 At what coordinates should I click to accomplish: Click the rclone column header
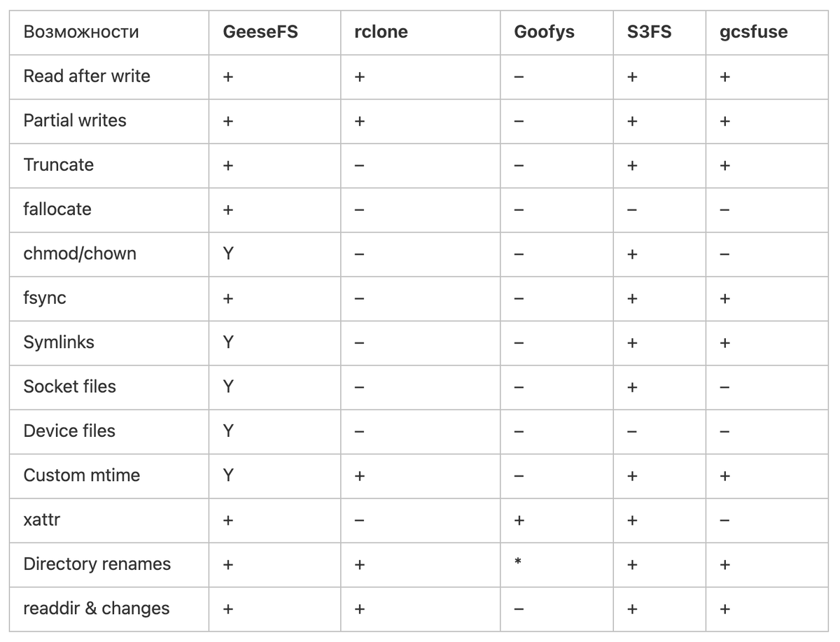(x=381, y=32)
